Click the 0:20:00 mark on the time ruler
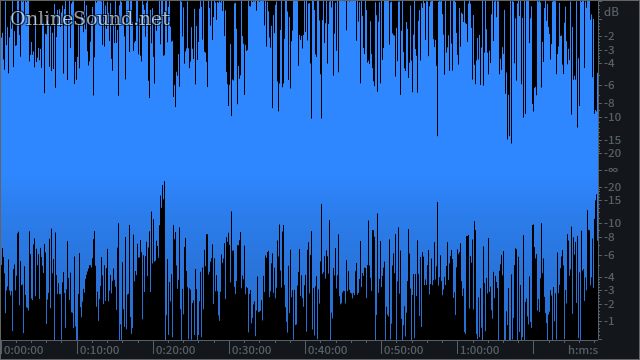This screenshot has width=640, height=360. 176,350
